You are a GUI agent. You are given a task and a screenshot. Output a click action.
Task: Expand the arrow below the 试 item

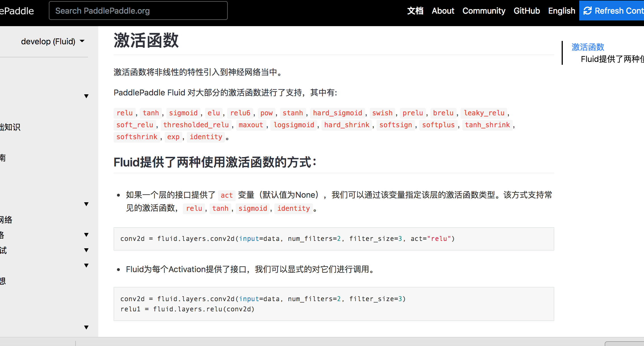coord(86,266)
